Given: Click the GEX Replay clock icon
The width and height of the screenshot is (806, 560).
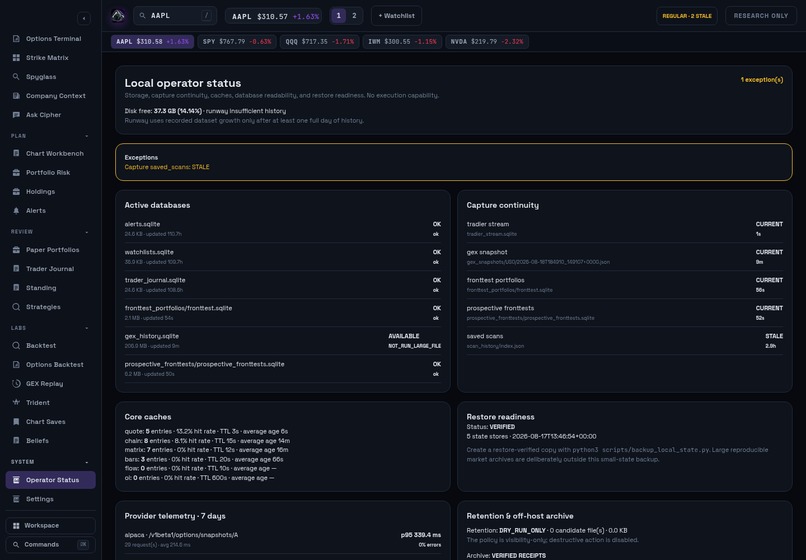Looking at the screenshot, I should 16,384.
